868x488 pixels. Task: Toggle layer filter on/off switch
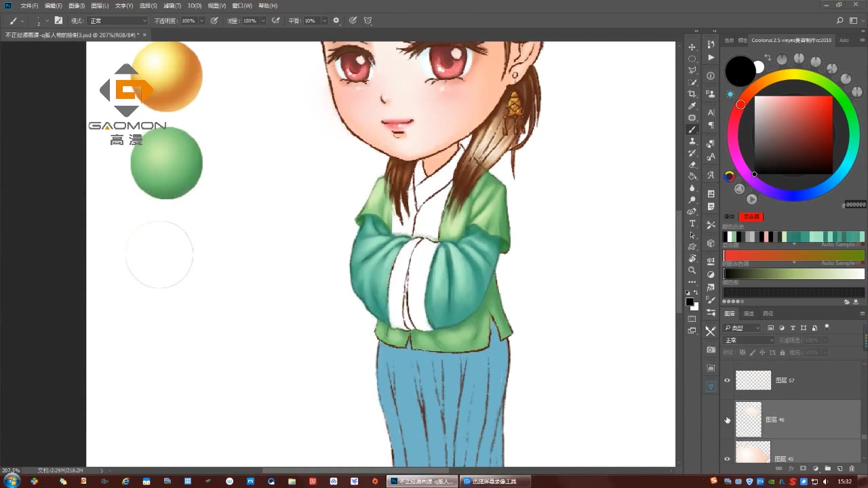827,327
